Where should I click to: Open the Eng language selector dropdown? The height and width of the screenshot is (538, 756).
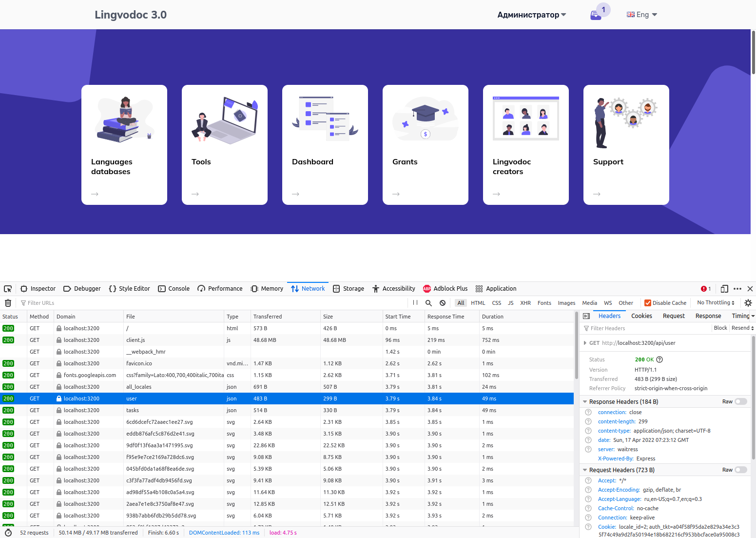click(641, 15)
